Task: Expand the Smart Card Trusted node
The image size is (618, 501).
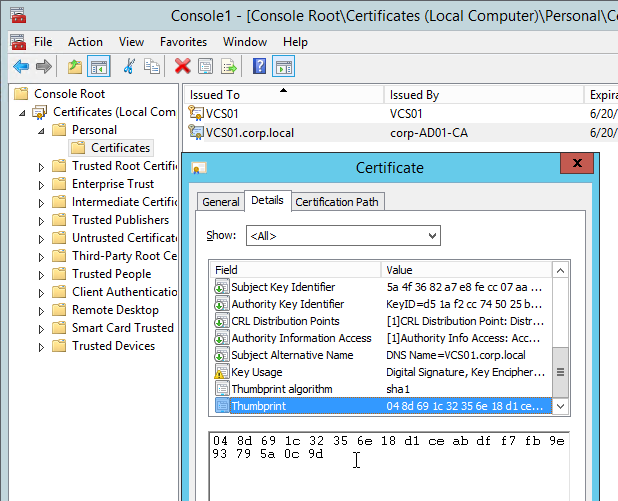Action: click(41, 329)
